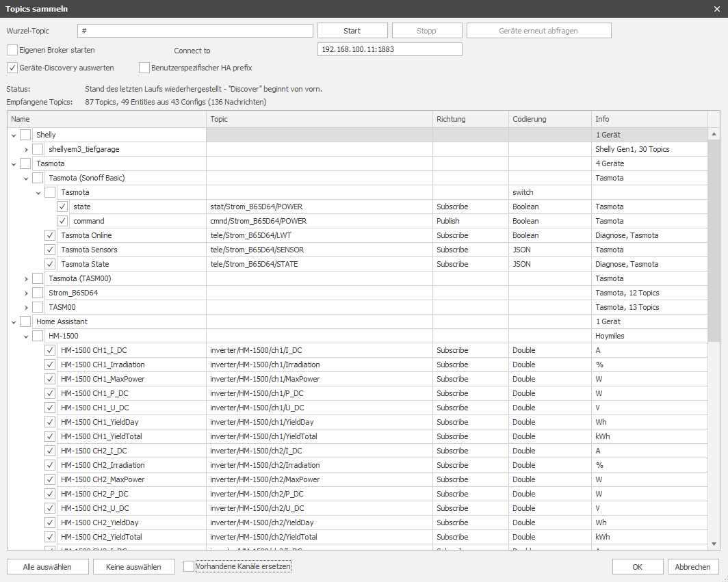This screenshot has height=582, width=728.
Task: Click the Connect to address field
Action: pos(389,49)
